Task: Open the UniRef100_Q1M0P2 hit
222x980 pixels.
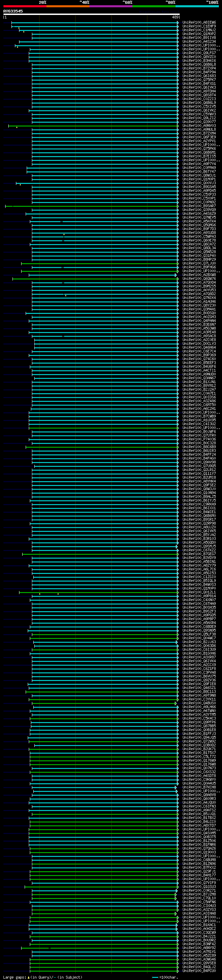Action: click(x=199, y=34)
